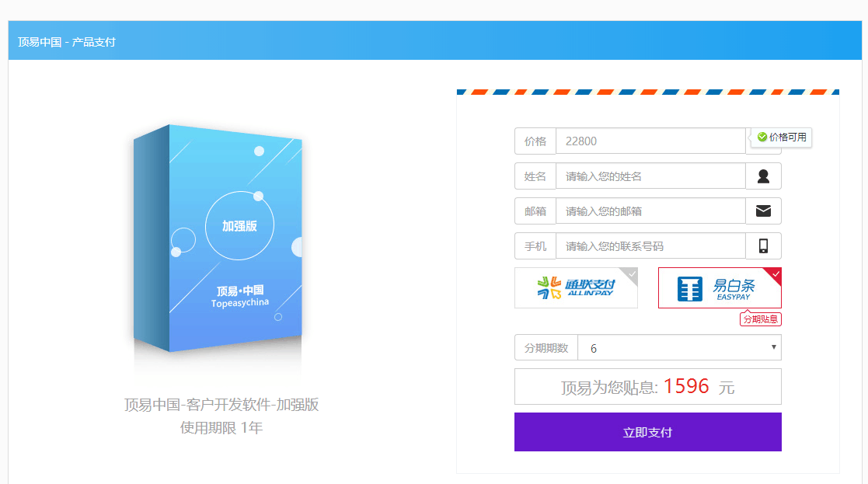Screen dimensions: 868x484
Task: Click the price field showing 22800
Action: pyautogui.click(x=650, y=141)
